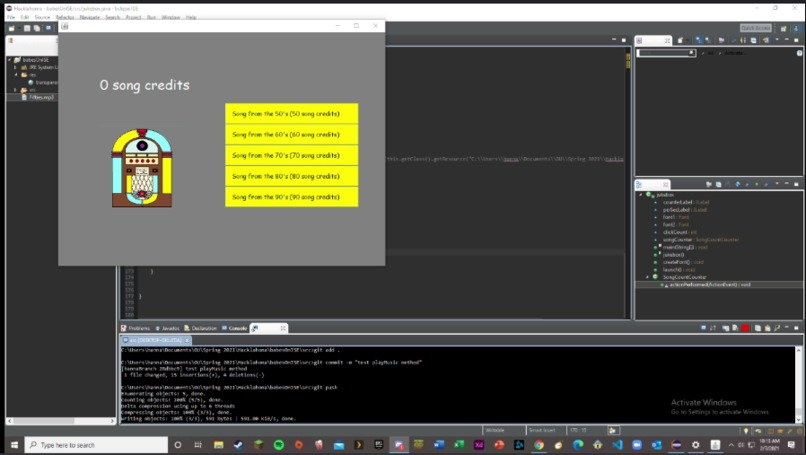Open Microsoft Word from the taskbar

(438, 445)
